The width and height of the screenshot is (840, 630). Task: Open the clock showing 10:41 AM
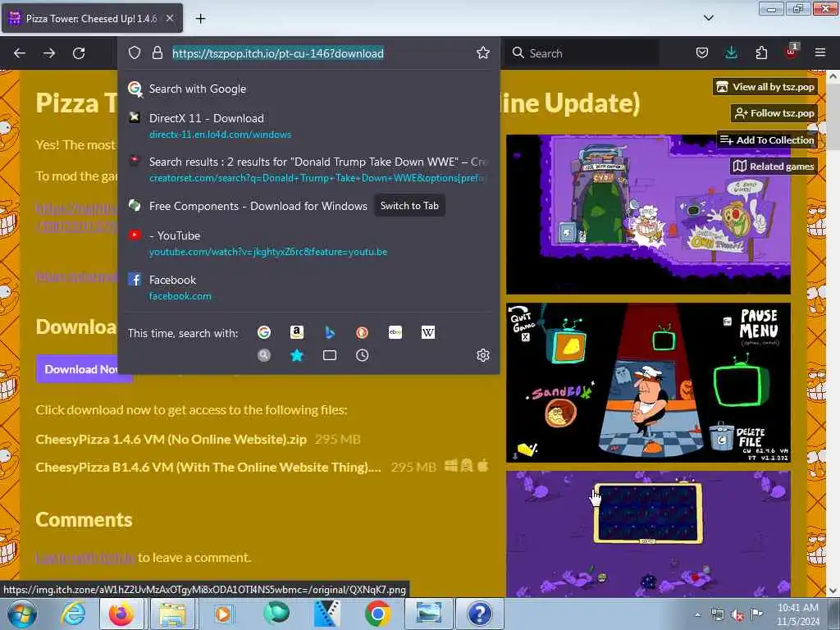(x=798, y=614)
